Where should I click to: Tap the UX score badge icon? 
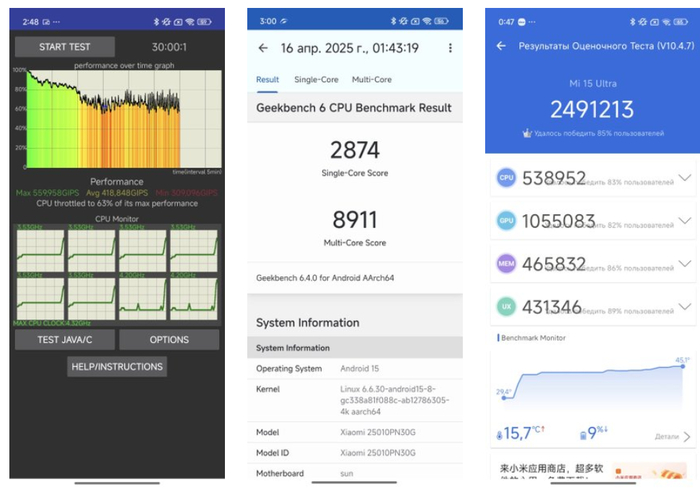tap(507, 306)
